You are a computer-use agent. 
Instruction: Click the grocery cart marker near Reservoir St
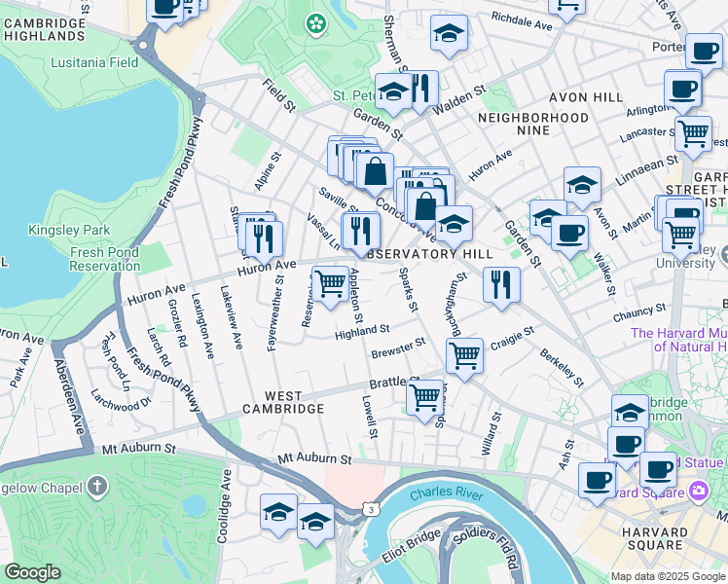[x=331, y=284]
